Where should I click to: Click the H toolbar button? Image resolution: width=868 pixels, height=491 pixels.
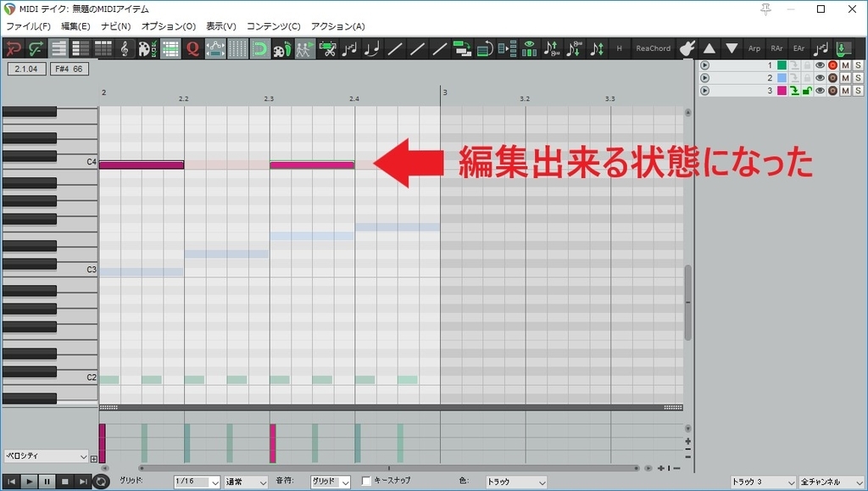pos(620,48)
